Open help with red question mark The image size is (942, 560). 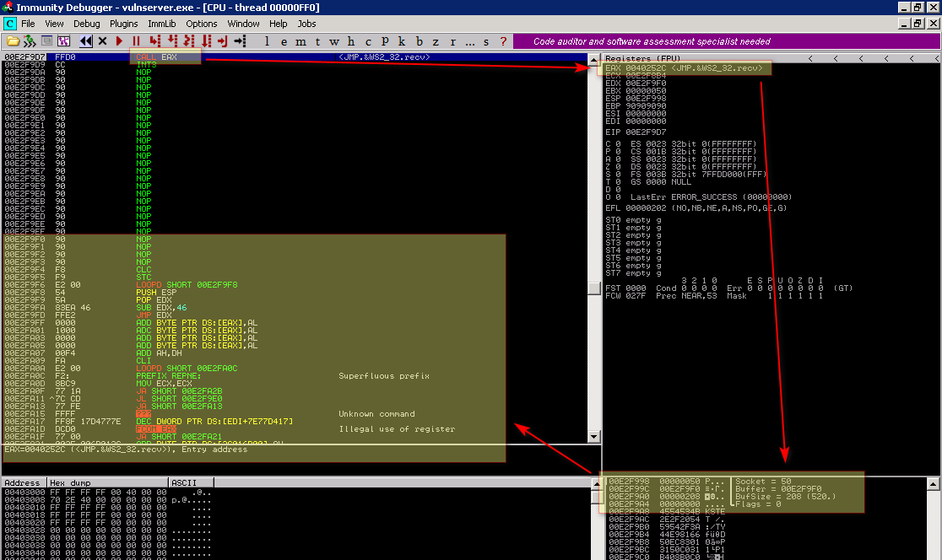click(x=503, y=40)
